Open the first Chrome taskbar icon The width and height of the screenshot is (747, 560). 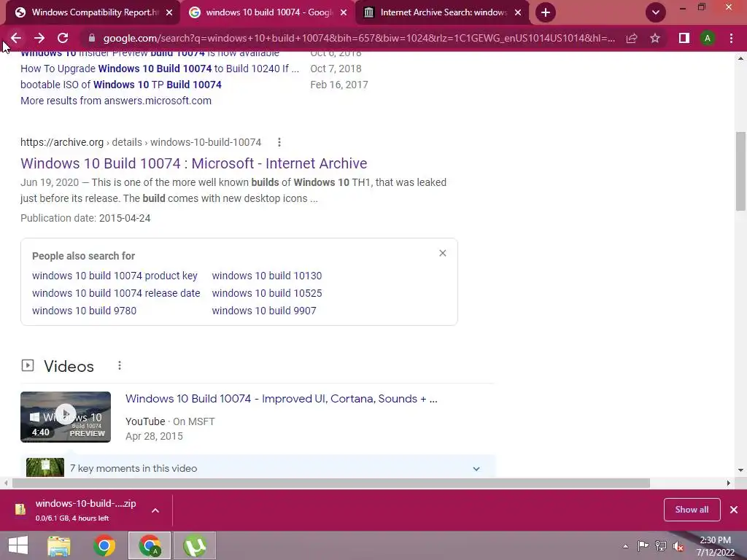104,545
